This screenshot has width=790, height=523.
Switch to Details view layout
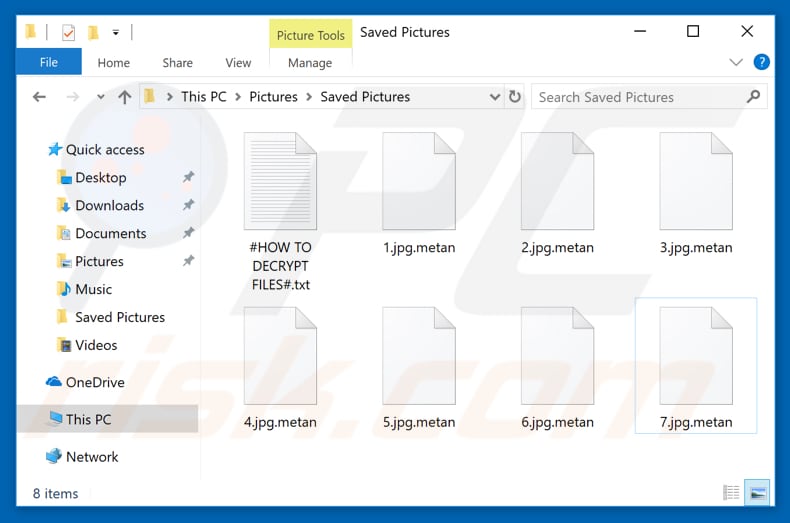(731, 492)
